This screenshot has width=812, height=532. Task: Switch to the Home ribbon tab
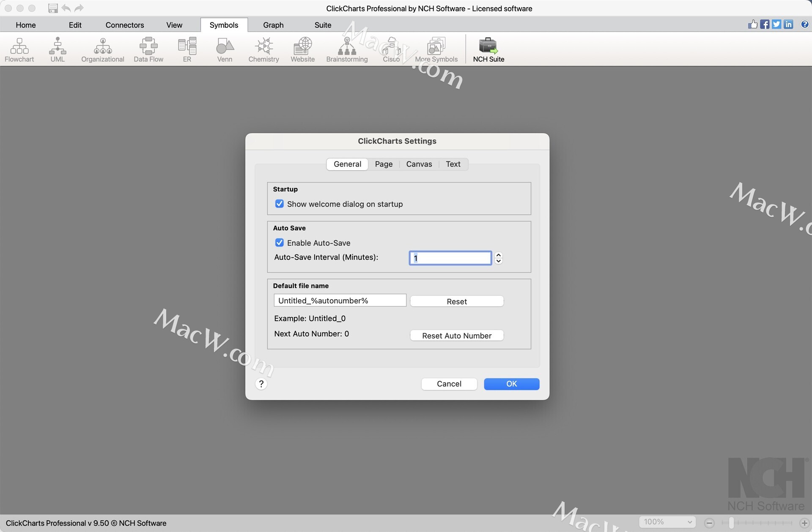[26, 25]
